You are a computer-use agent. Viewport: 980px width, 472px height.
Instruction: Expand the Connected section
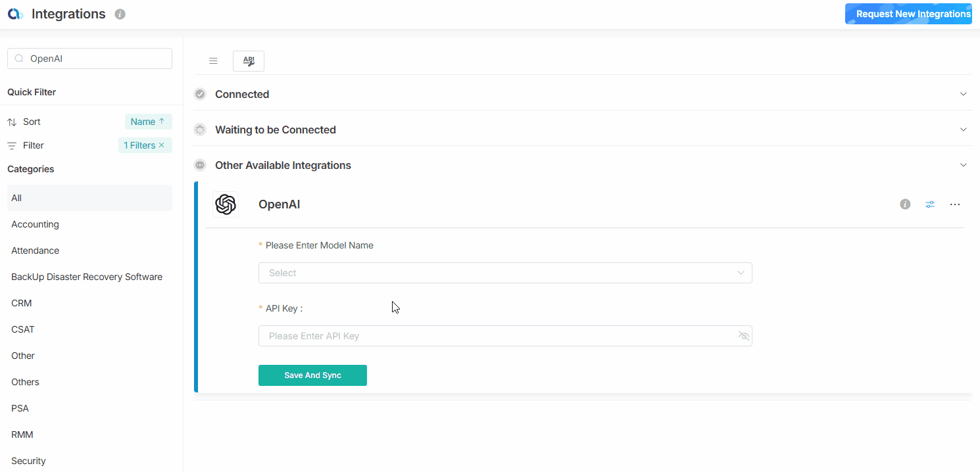[963, 94]
